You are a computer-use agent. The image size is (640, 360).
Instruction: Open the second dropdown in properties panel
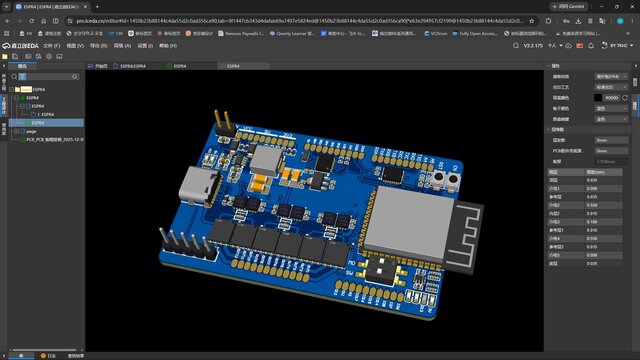pyautogui.click(x=611, y=87)
